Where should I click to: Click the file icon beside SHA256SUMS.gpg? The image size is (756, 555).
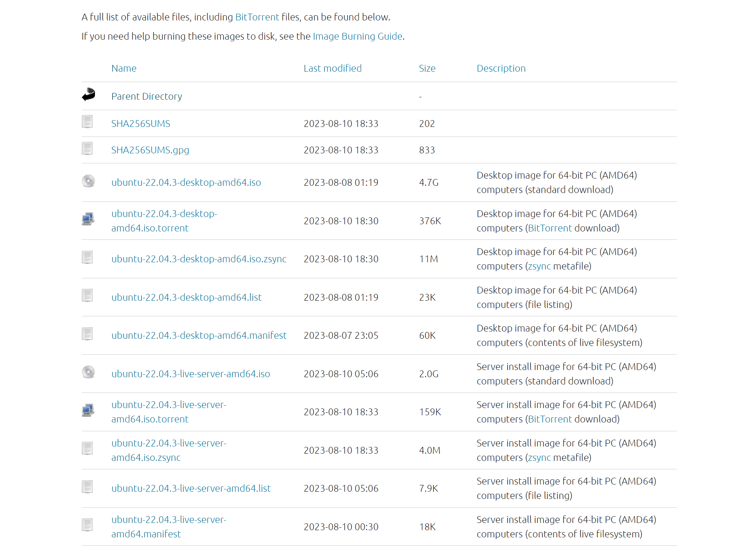pyautogui.click(x=87, y=148)
